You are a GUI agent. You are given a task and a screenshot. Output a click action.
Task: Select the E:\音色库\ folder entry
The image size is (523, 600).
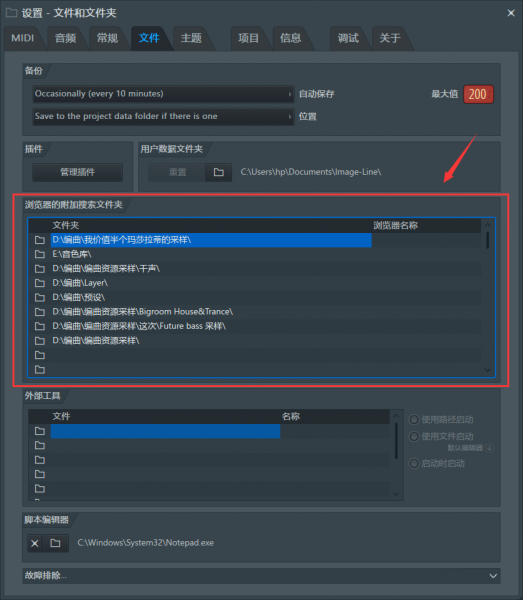(x=211, y=254)
